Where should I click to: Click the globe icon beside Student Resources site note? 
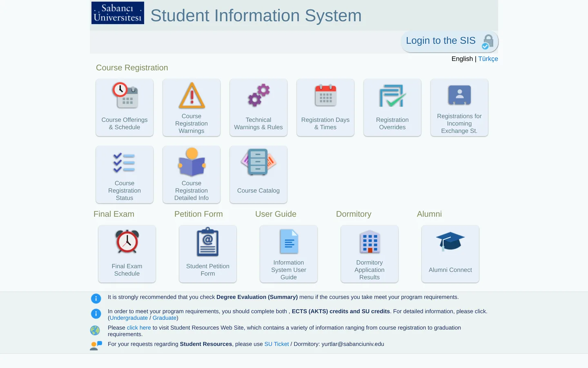(x=95, y=330)
